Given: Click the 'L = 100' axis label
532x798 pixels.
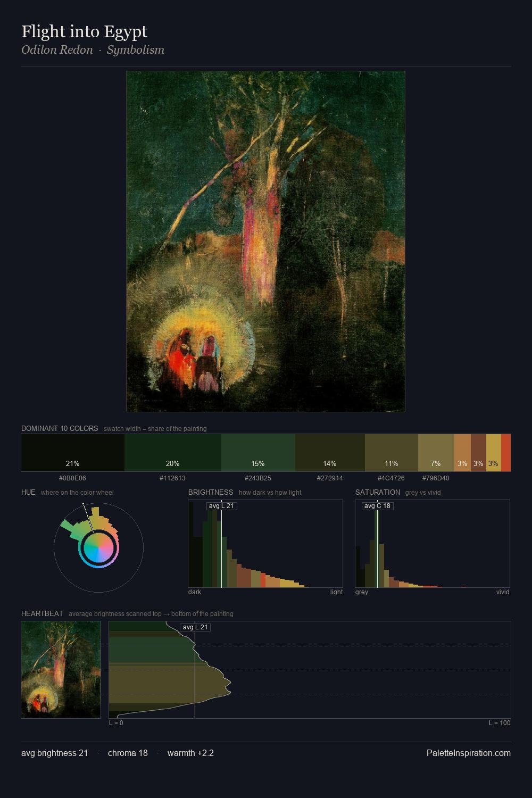Looking at the screenshot, I should click(x=500, y=723).
